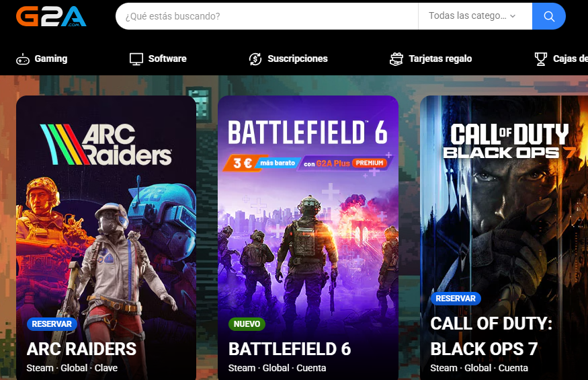588x380 pixels.
Task: Select the gift card icon beside Tarjetas regalo
Action: click(396, 59)
